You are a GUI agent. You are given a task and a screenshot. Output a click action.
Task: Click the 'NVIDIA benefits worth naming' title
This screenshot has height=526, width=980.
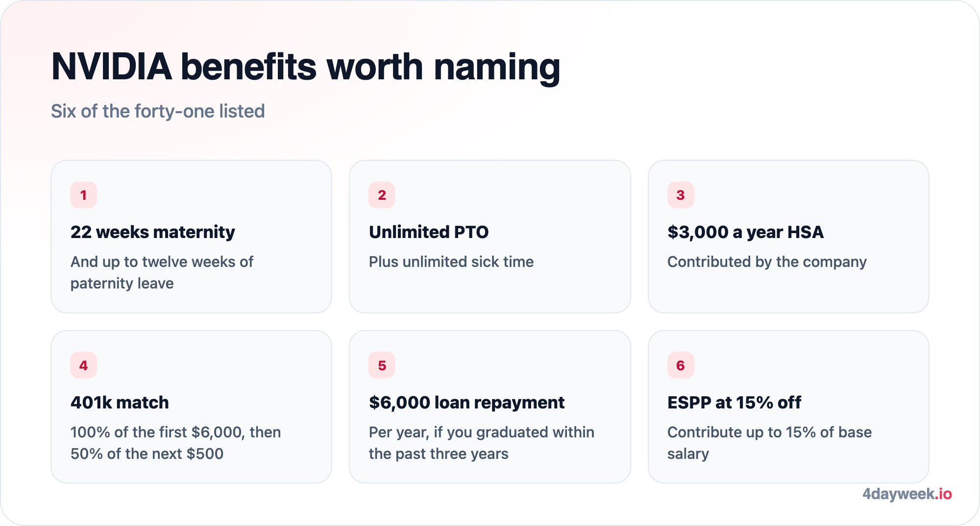[x=306, y=67]
